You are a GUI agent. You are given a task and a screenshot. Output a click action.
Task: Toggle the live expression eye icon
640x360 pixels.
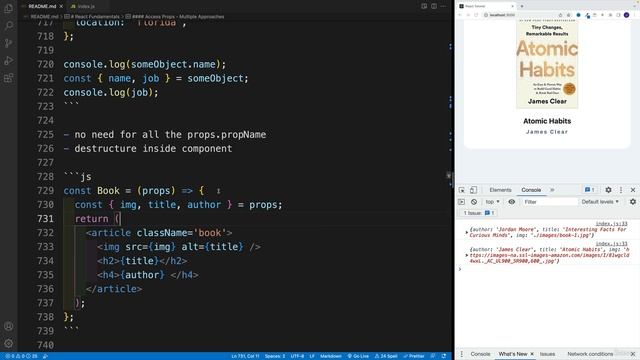click(511, 202)
